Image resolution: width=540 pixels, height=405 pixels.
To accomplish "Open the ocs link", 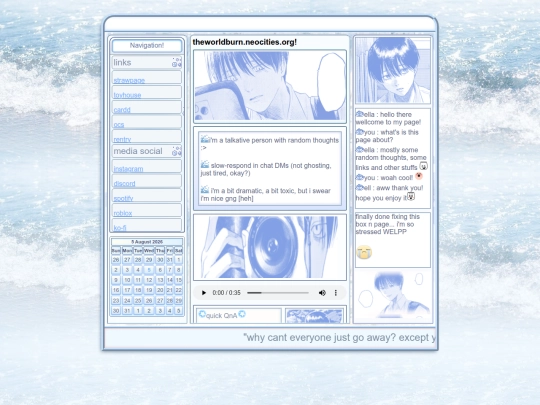I will point(118,125).
